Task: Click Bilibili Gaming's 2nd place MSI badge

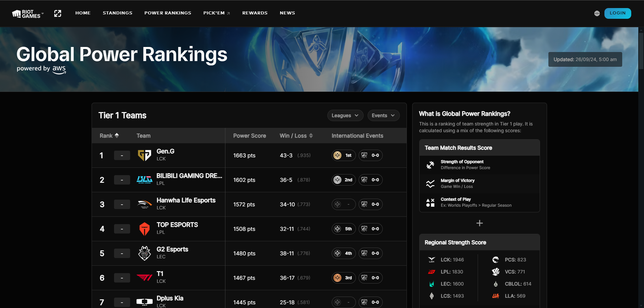Action: pos(344,180)
